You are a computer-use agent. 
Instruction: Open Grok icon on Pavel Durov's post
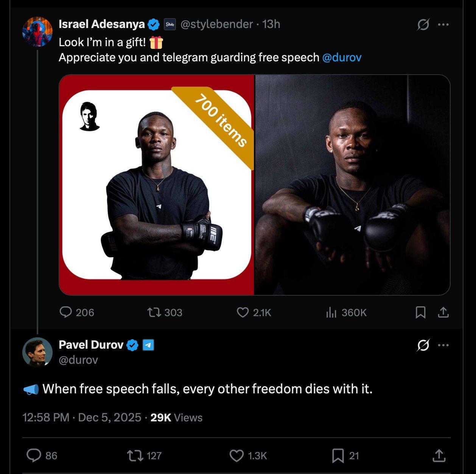coord(423,345)
